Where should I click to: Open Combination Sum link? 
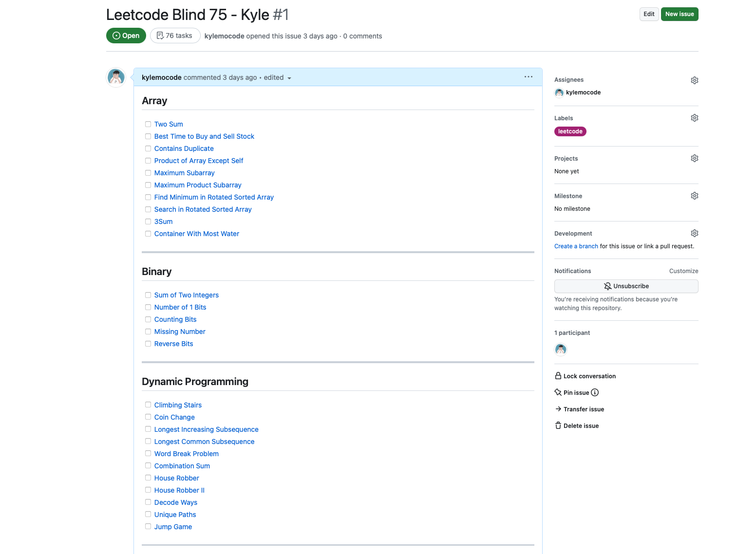(182, 466)
